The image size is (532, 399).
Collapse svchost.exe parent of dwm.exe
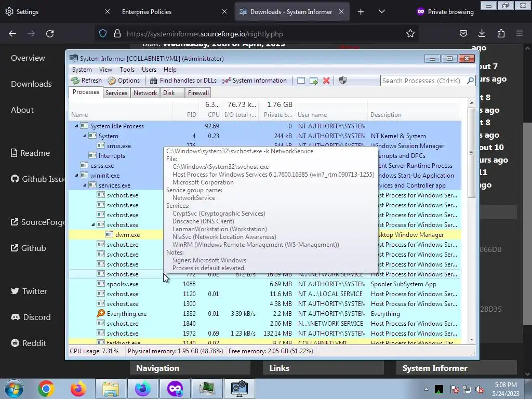[94, 224]
